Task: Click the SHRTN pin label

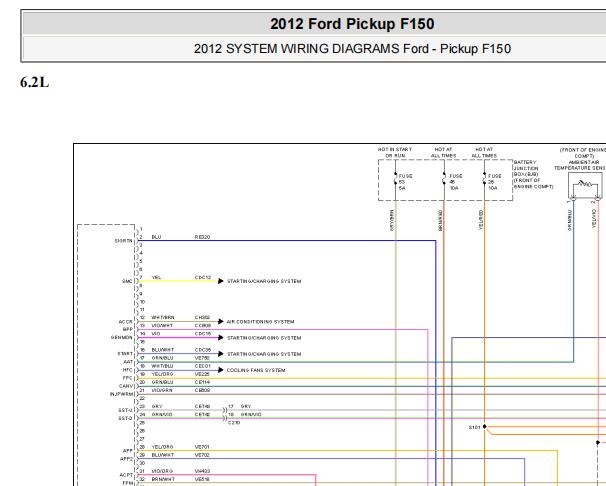Action: click(x=123, y=241)
